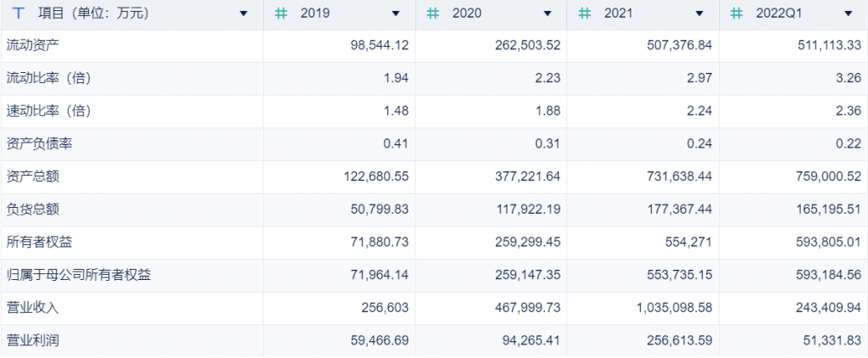Select the 2022Q1 column header label
The height and width of the screenshot is (358, 868).
point(779,14)
